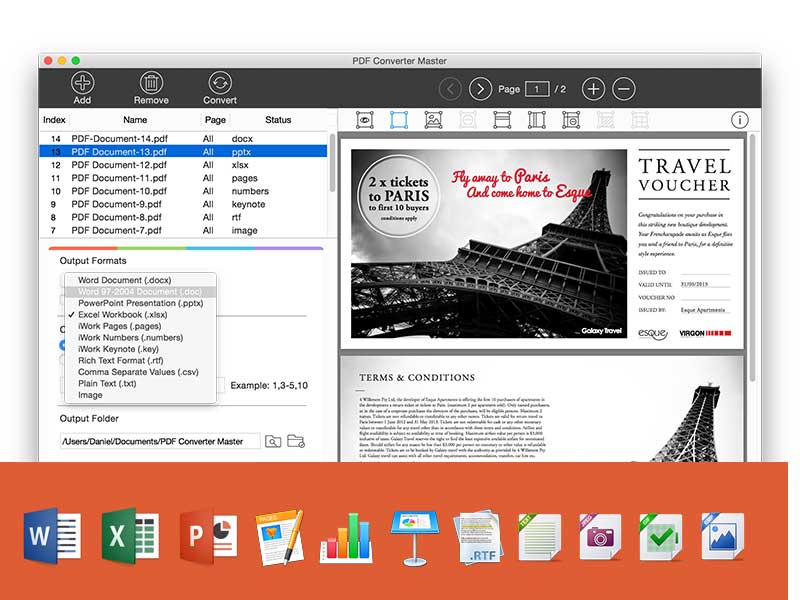The image size is (800, 600).
Task: Click the dimmed minus-circle frame tool
Action: click(468, 120)
